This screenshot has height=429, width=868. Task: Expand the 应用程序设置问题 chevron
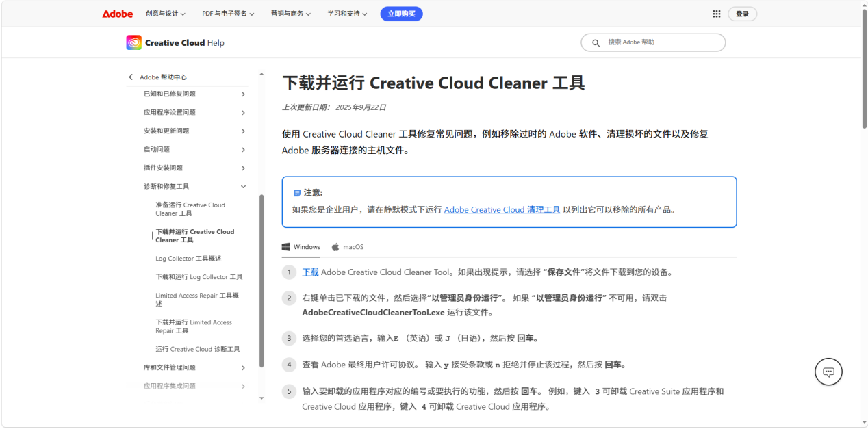pos(243,112)
